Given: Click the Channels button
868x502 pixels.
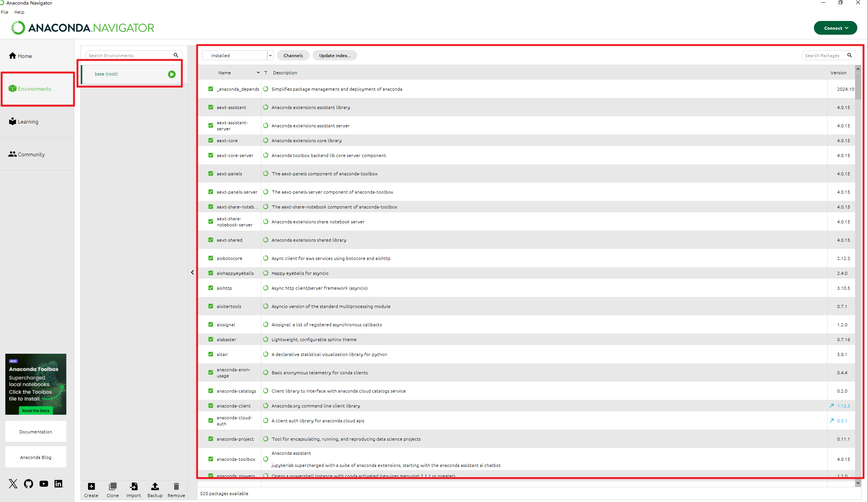Looking at the screenshot, I should [x=293, y=56].
